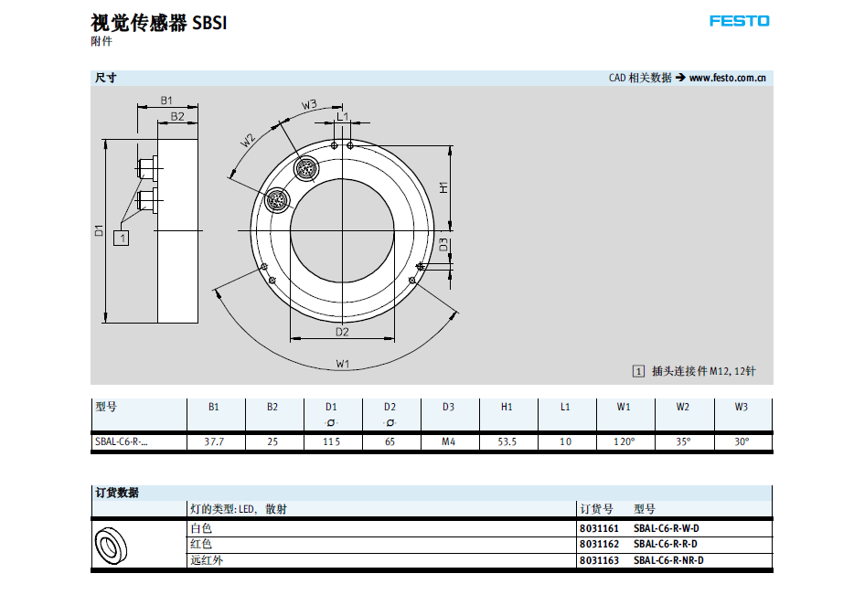Click dimension label B1 in the drawing
The image size is (854, 616).
(166, 101)
